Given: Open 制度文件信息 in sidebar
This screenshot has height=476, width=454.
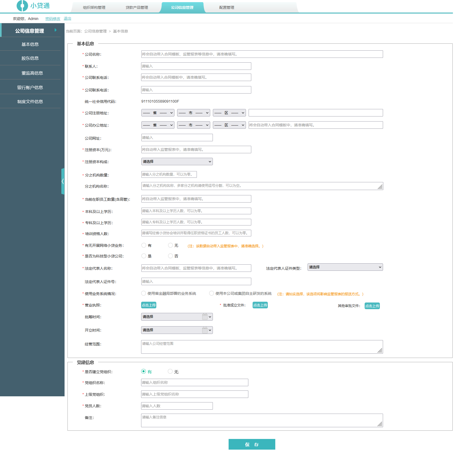Looking at the screenshot, I should click(x=30, y=102).
